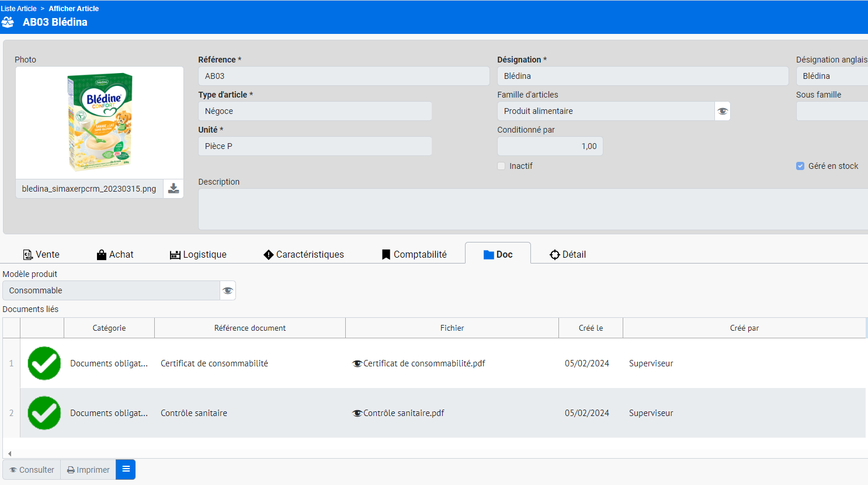The image size is (868, 485).
Task: Click the article boxes icon beside AB03 Blédina
Action: [8, 22]
